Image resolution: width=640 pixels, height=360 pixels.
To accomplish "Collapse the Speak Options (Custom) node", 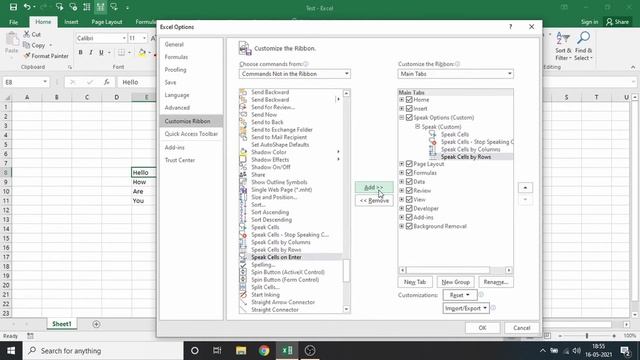I will point(402,118).
